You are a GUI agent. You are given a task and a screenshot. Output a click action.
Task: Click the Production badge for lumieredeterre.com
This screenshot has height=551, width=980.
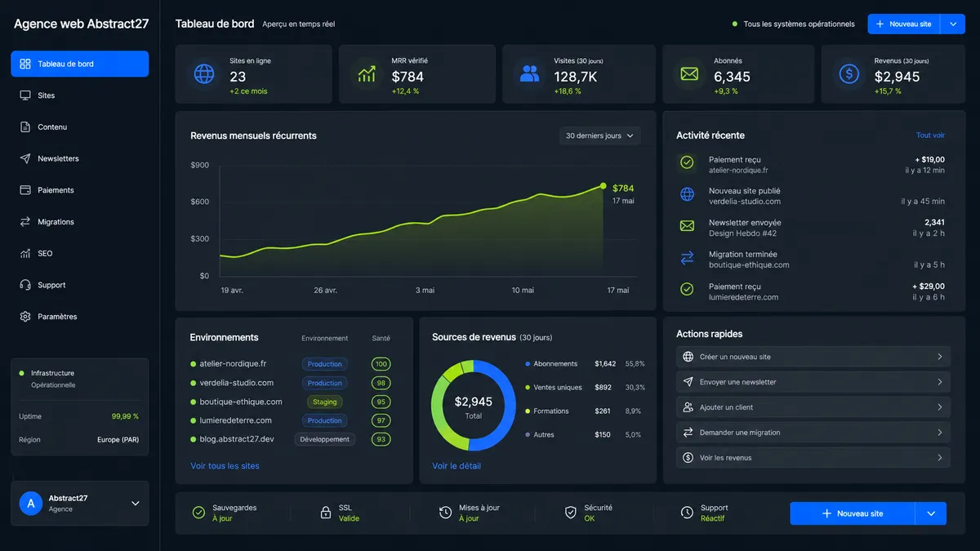coord(325,420)
